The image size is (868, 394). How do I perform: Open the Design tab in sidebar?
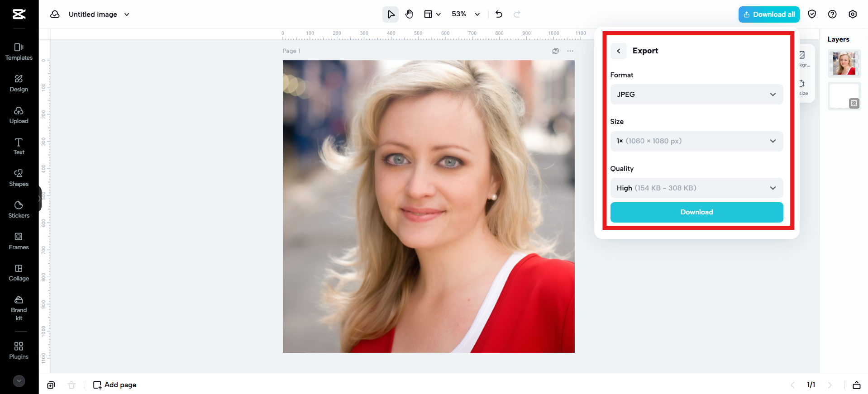point(19,83)
